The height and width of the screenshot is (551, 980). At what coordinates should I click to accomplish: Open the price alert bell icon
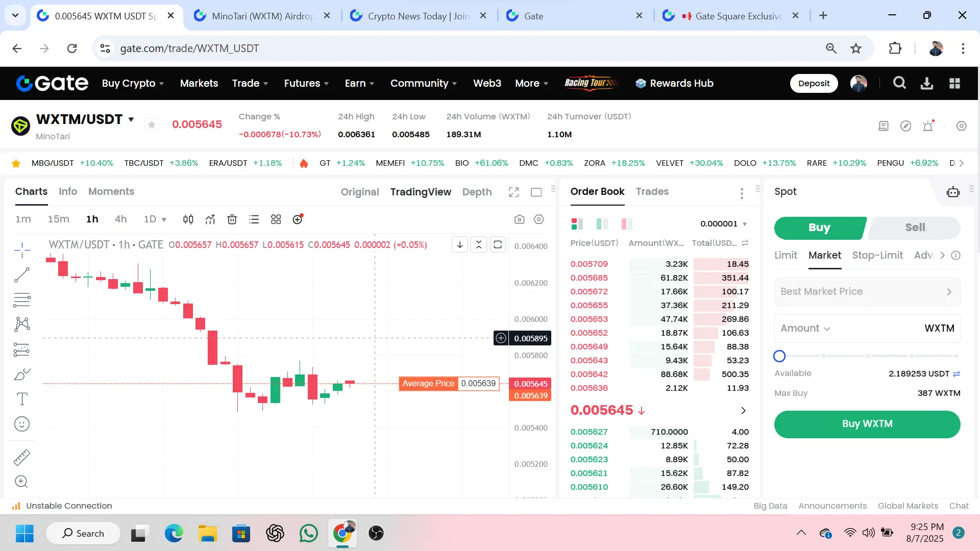(x=928, y=126)
